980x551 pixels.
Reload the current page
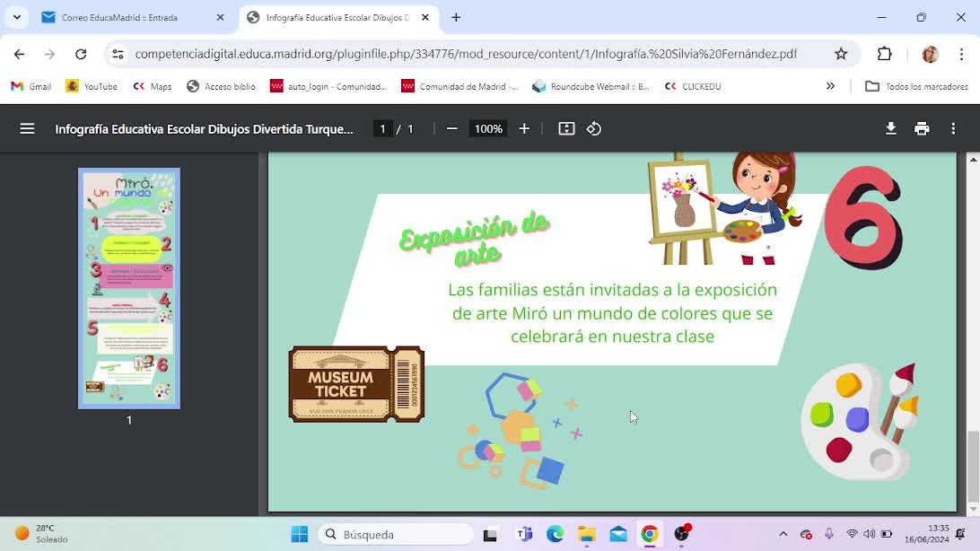(x=81, y=55)
